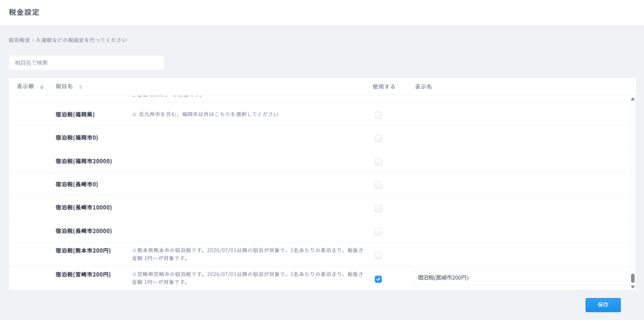Enable 宿泊税(長崎市0) checkbox
The width and height of the screenshot is (644, 320).
[378, 185]
